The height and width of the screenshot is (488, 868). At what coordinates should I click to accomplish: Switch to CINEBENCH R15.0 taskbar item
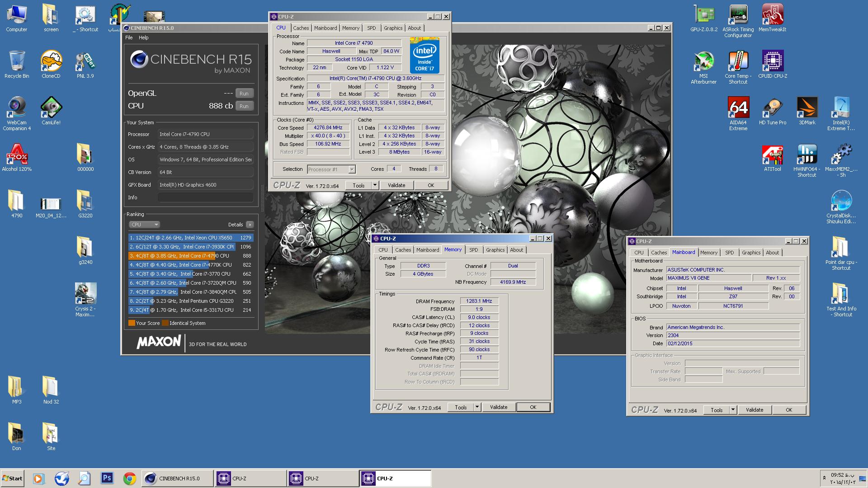pos(178,478)
